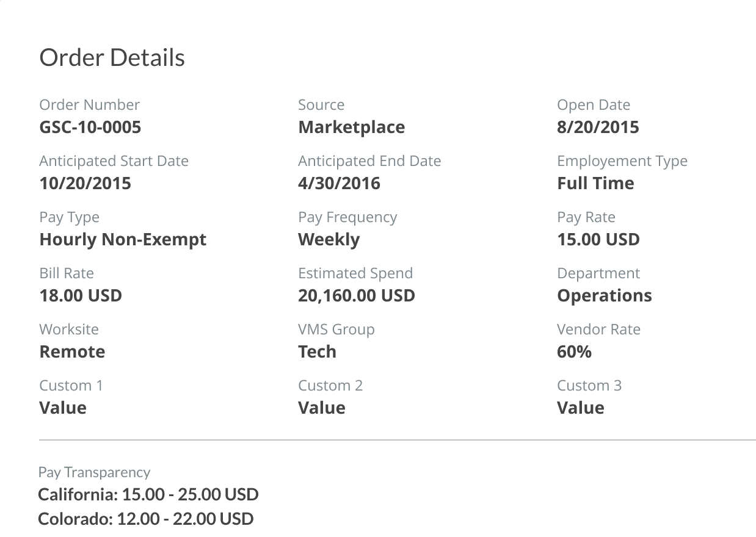Screen dimensions: 756x537
Task: Select the Tech group value
Action: 317,351
